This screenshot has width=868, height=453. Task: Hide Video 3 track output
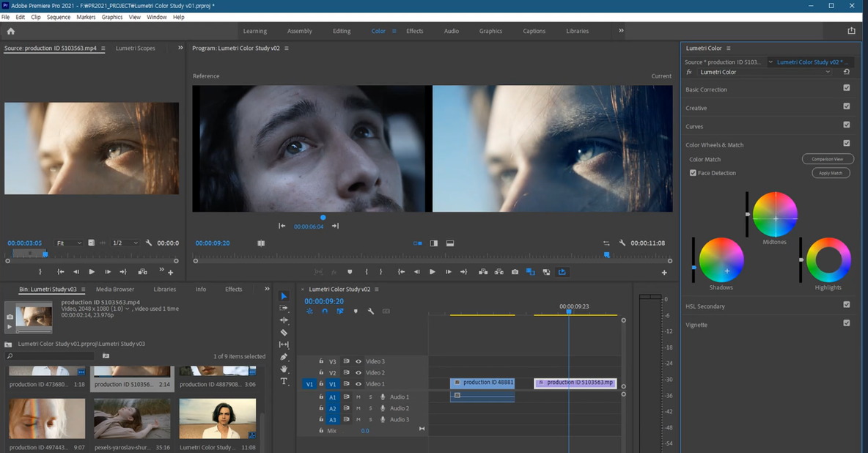tap(358, 361)
